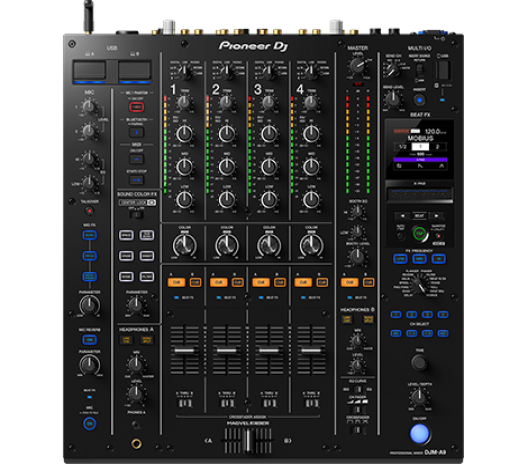
Task: Turn the Master Level knob
Action: (357, 65)
